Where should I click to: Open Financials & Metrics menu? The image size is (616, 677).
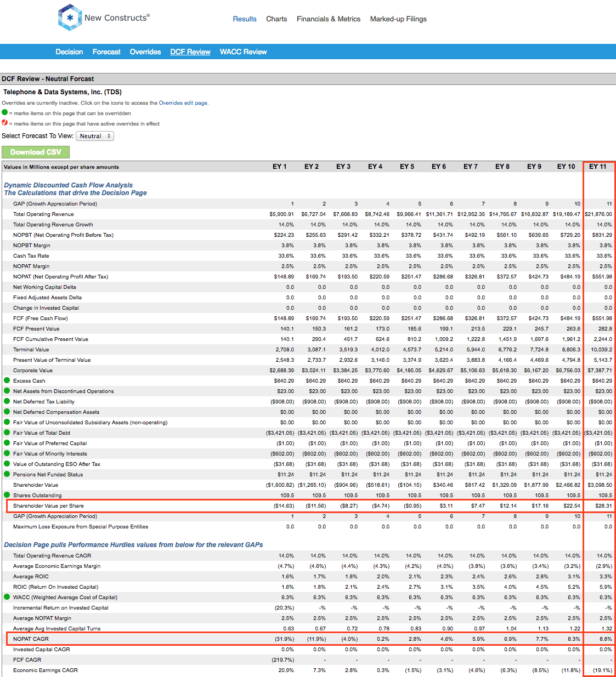[329, 19]
